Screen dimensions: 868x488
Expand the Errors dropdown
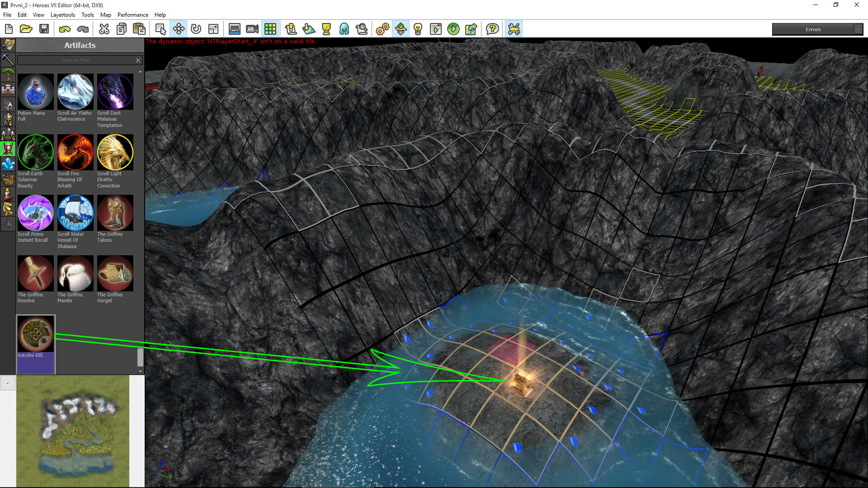click(x=858, y=29)
